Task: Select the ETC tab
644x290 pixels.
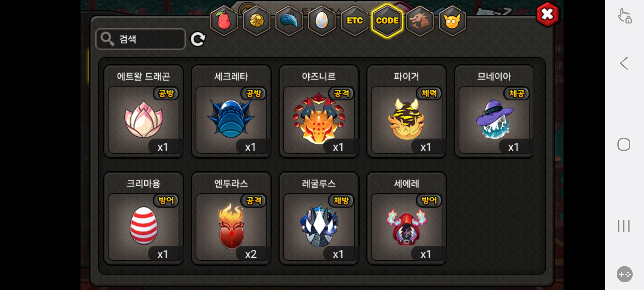Action: (355, 21)
